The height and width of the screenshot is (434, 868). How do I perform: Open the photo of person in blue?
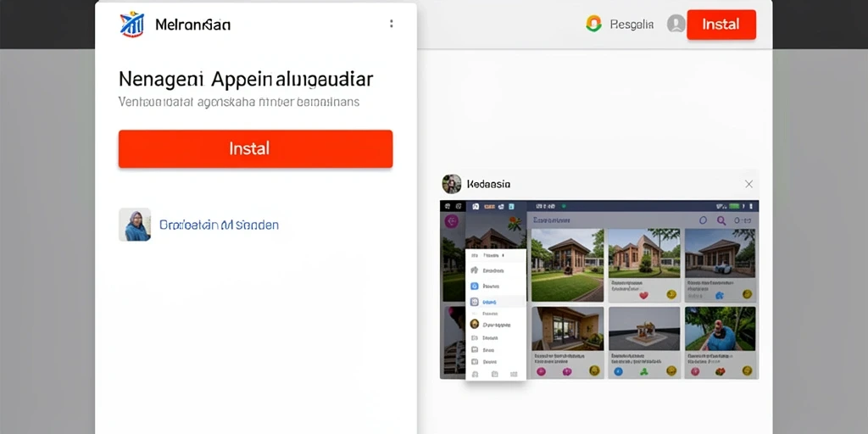[721, 329]
